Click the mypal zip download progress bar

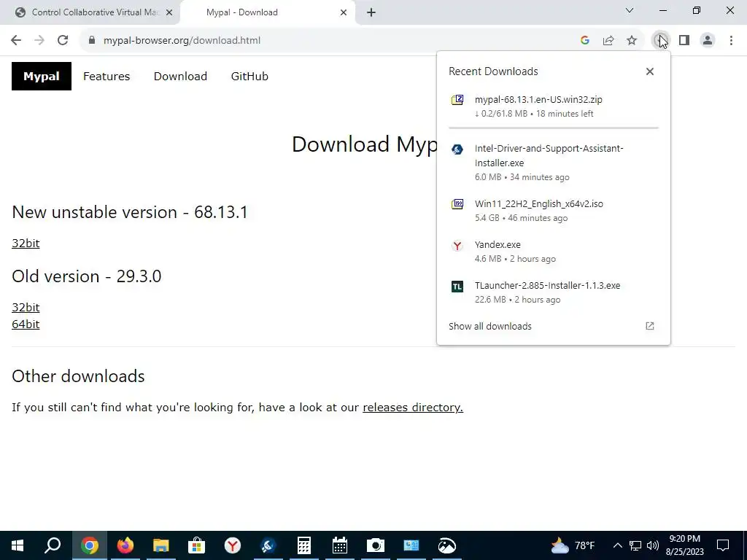tap(553, 128)
